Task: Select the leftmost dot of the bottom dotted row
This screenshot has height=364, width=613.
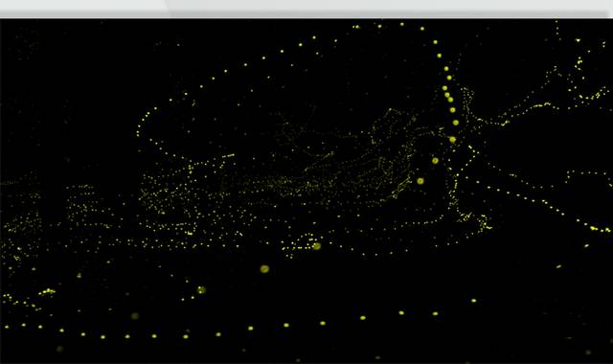Action: click(x=7, y=327)
